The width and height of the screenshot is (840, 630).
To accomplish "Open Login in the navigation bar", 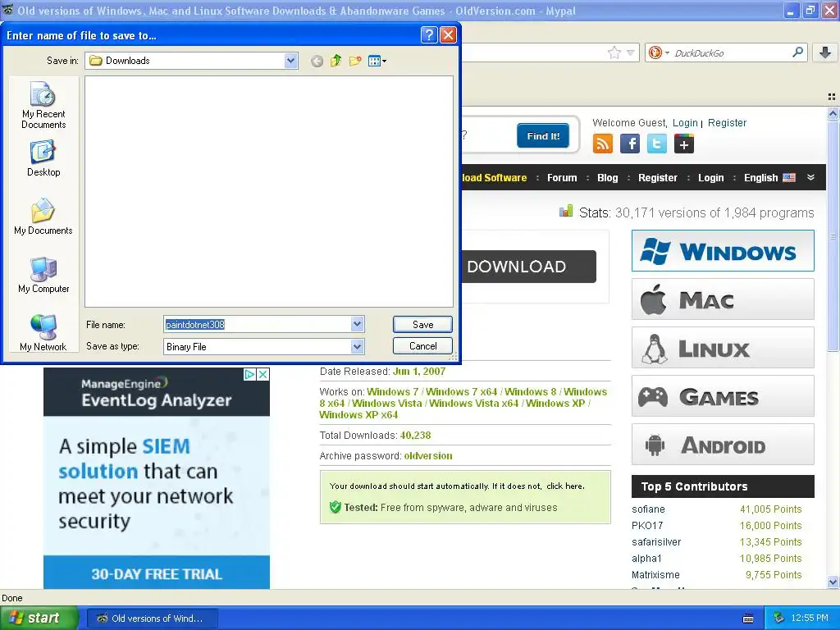I will (x=711, y=178).
